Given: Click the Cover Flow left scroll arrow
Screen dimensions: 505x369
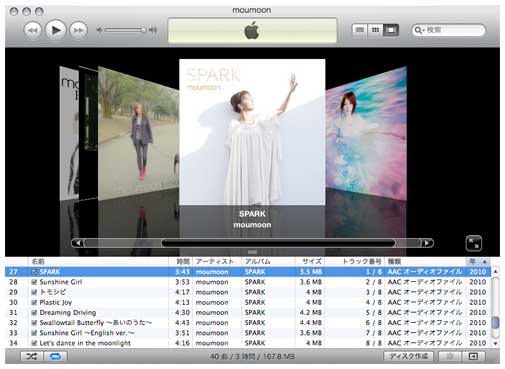Looking at the screenshot, I should pos(78,243).
